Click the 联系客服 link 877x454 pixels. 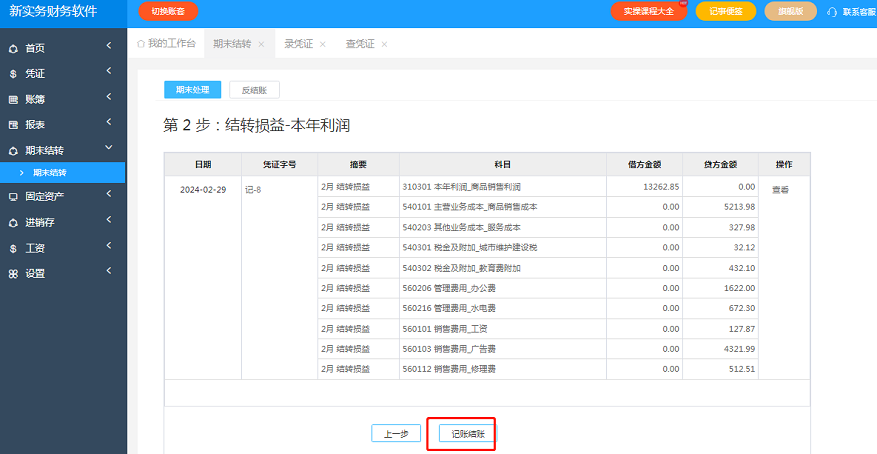[x=859, y=12]
